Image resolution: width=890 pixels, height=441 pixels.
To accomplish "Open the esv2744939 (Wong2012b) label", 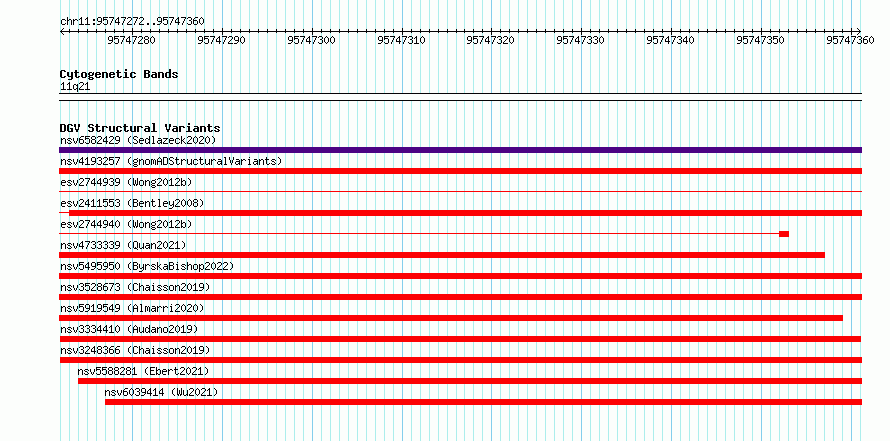I will 126,182.
